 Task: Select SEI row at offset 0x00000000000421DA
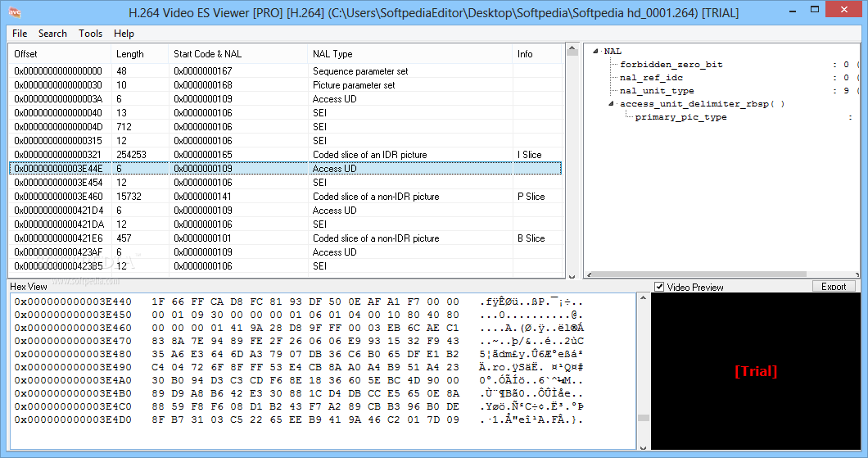(285, 224)
